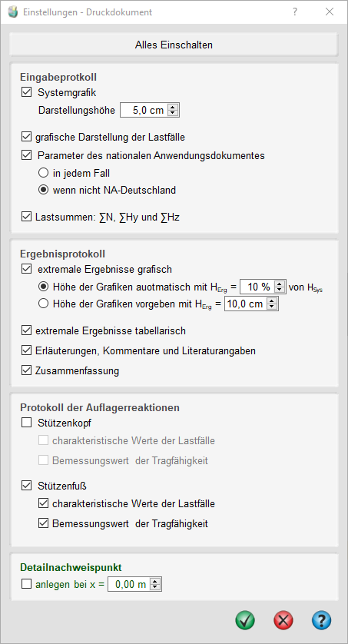Uncheck Lastsummen ∑N, ∑Hy und ∑Hz
Viewport: 348px width, 644px height.
(x=26, y=217)
